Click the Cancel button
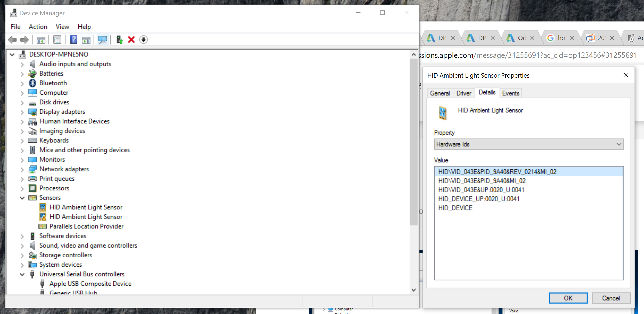Viewport: 644px width, 314px height. click(611, 298)
